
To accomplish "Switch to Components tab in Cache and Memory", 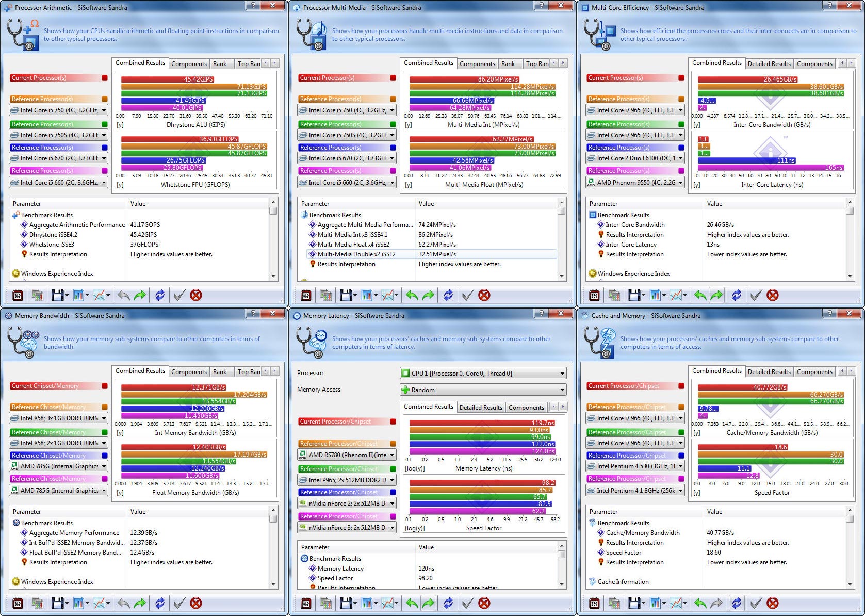I will click(x=814, y=372).
